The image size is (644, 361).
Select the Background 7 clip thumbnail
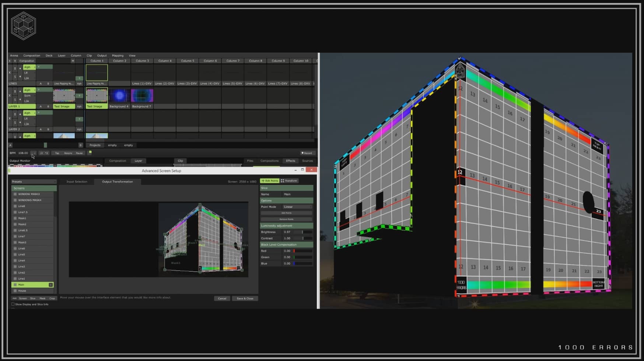[x=142, y=96]
